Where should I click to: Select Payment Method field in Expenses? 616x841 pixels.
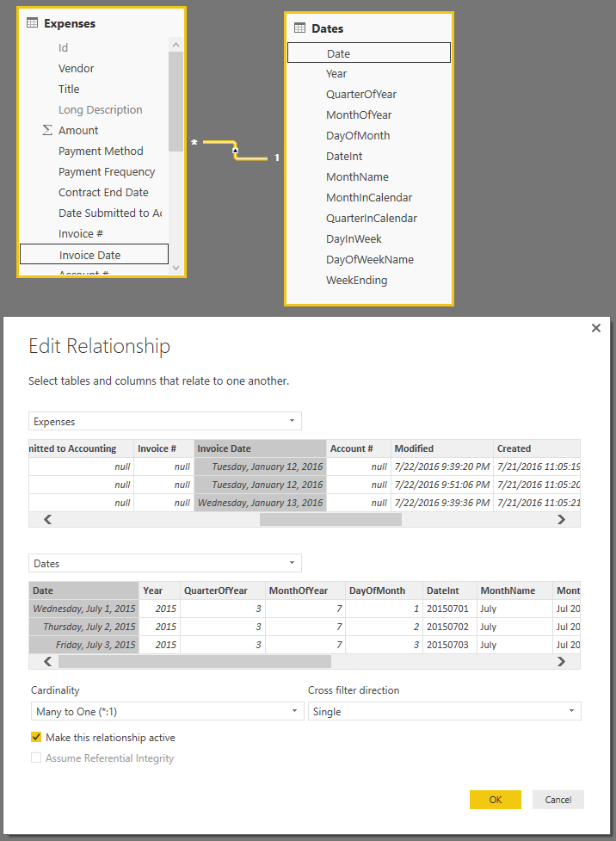click(101, 152)
